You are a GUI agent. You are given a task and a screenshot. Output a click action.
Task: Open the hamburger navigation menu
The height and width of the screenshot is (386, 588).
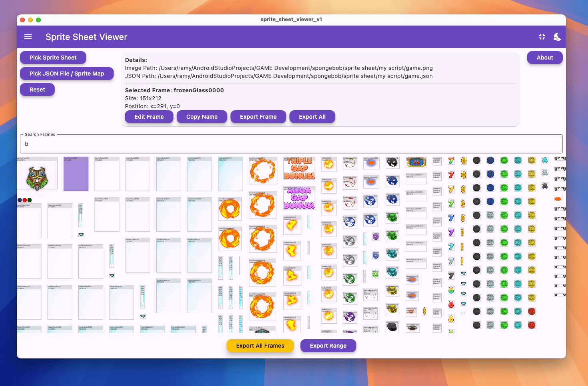point(28,37)
